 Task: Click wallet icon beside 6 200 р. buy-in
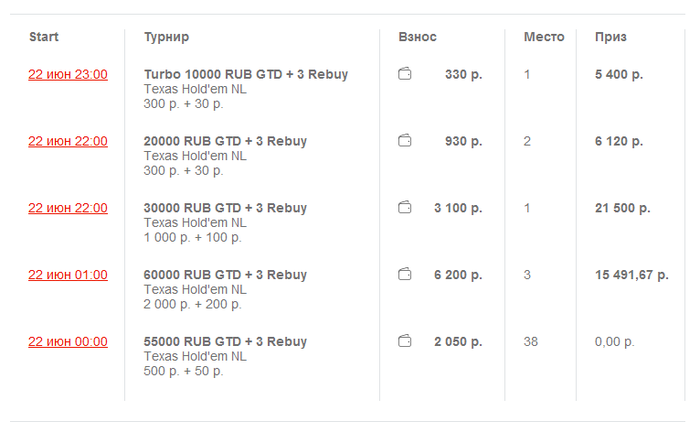point(405,274)
